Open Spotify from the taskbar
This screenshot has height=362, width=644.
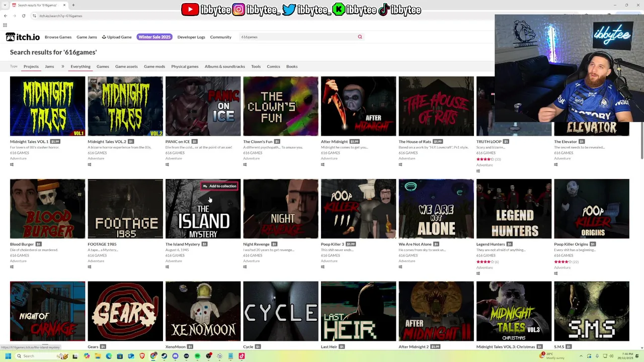coord(197,356)
